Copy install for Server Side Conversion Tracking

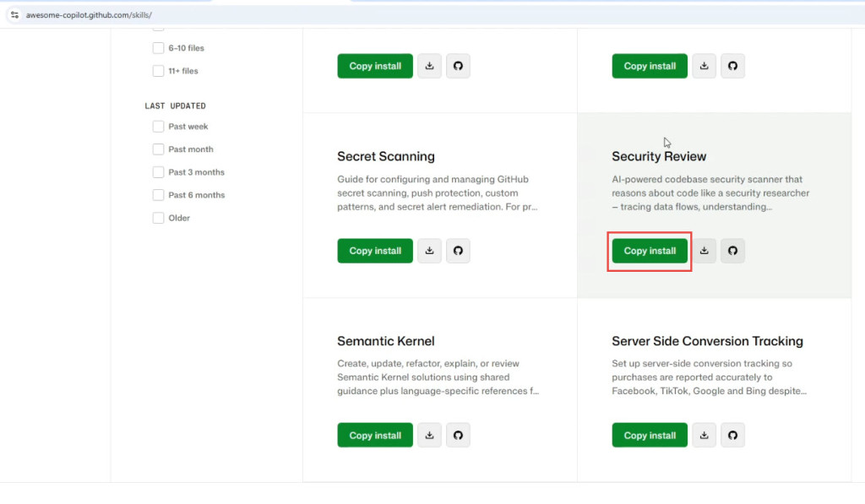[x=650, y=435]
